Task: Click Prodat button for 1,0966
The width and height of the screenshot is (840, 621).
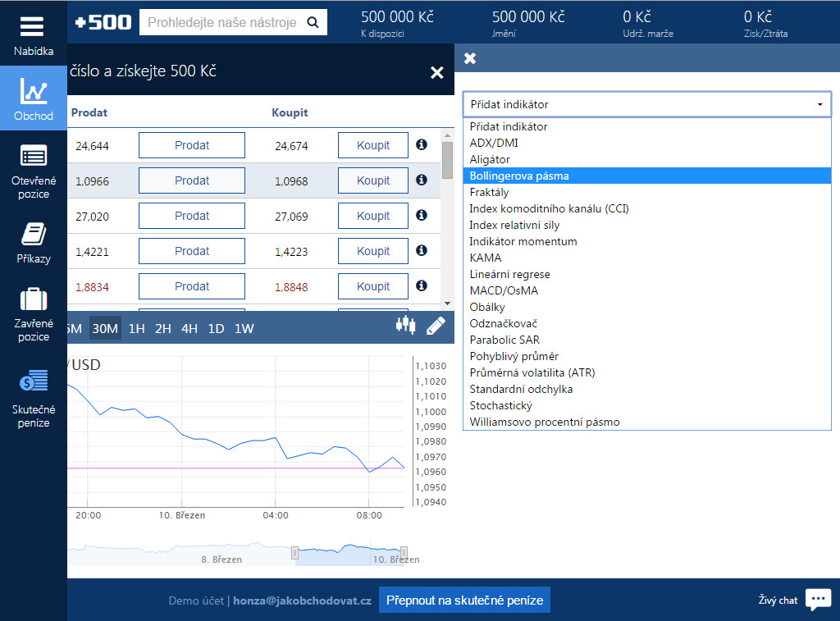Action: [x=192, y=180]
